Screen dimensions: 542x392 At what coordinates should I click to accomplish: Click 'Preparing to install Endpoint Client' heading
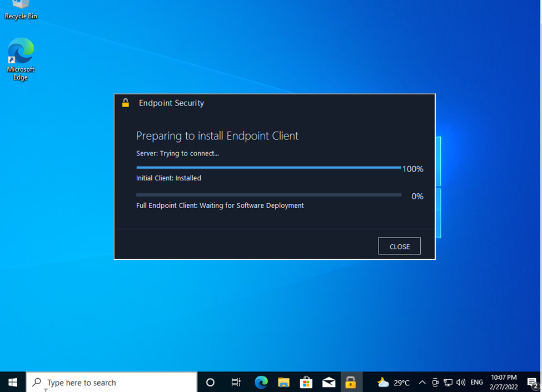217,135
